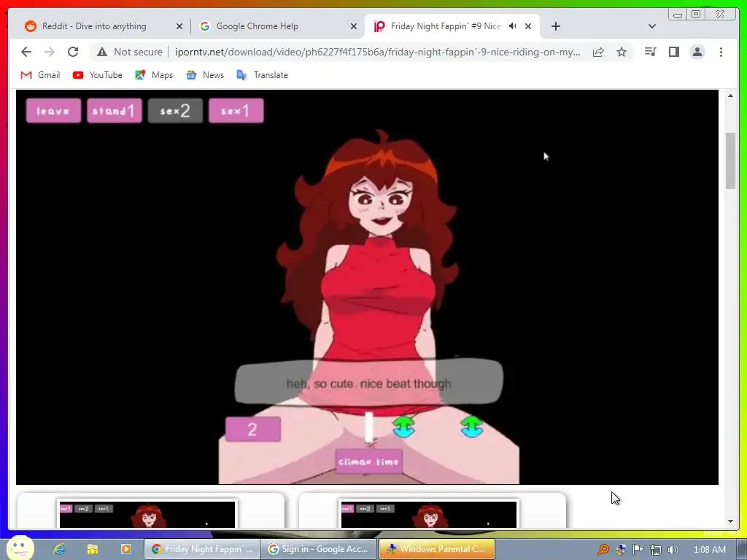Open the network tray icon
Image resolution: width=747 pixels, height=560 pixels.
[x=656, y=550]
